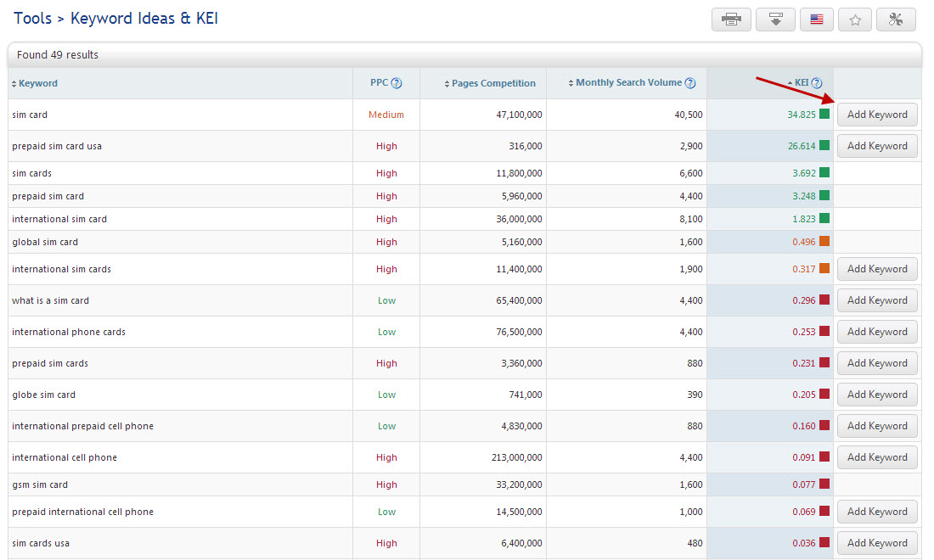
Task: Click orange KEI indicator for 'global sim card'
Action: point(824,242)
